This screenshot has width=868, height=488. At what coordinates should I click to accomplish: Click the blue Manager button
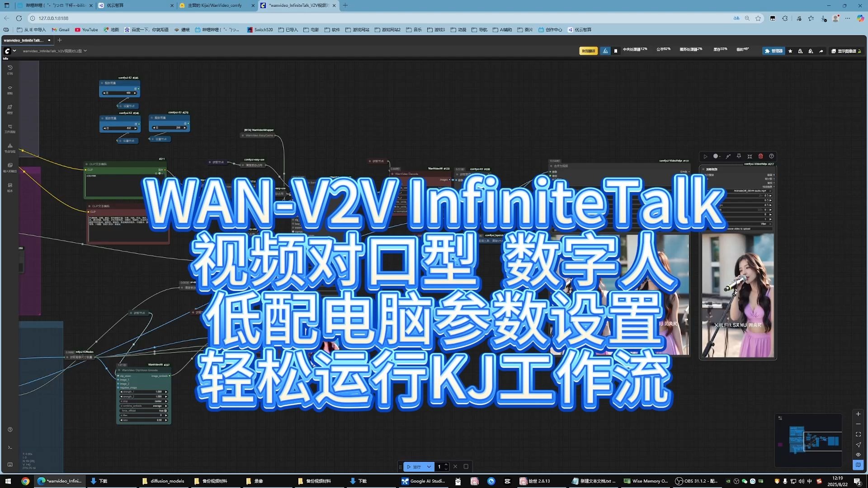click(x=774, y=51)
